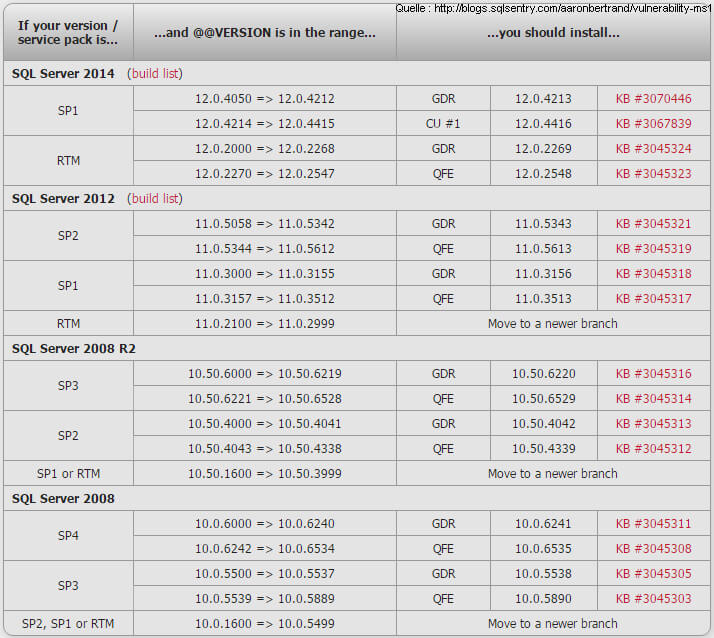Select the version range 10.50.1600 => 10.50.3999
This screenshot has height=638, width=714.
coord(265,474)
